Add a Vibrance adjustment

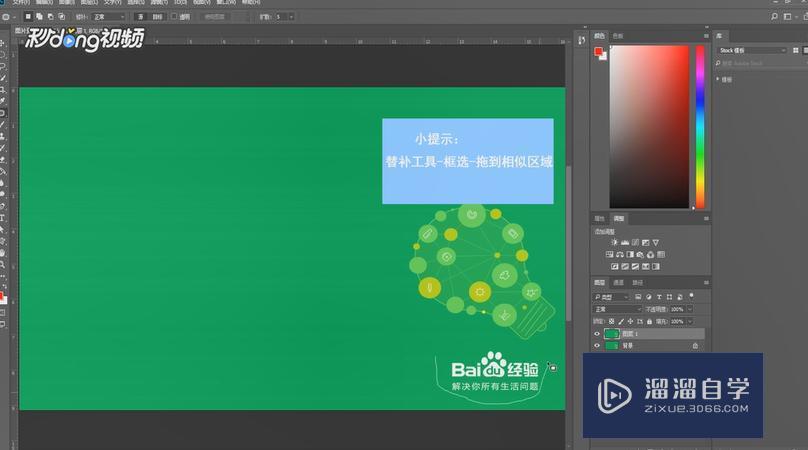click(x=655, y=242)
